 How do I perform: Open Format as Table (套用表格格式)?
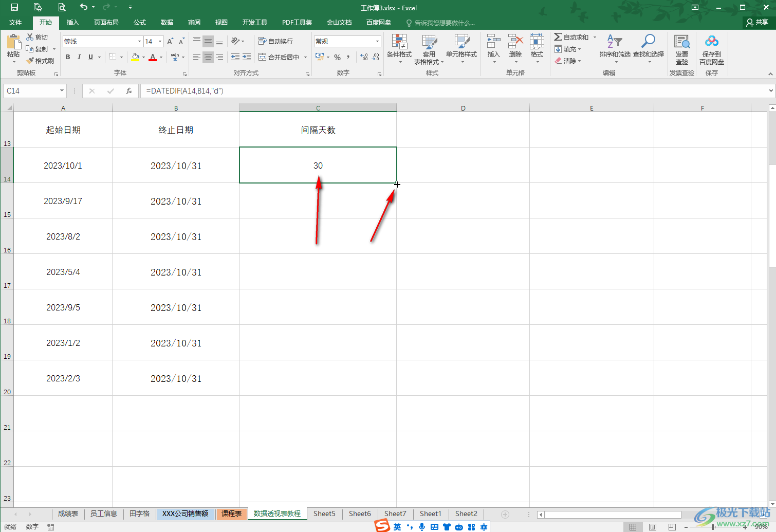[429, 49]
